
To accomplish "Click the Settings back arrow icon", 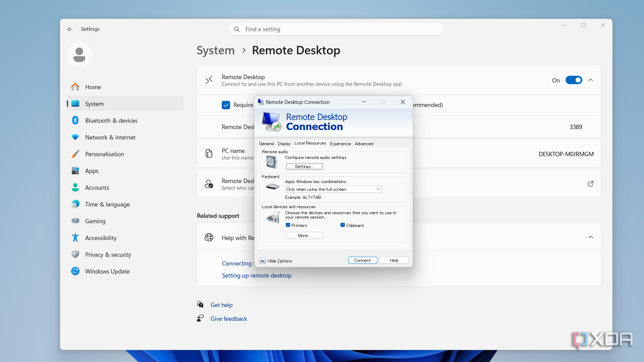I will 70,29.
